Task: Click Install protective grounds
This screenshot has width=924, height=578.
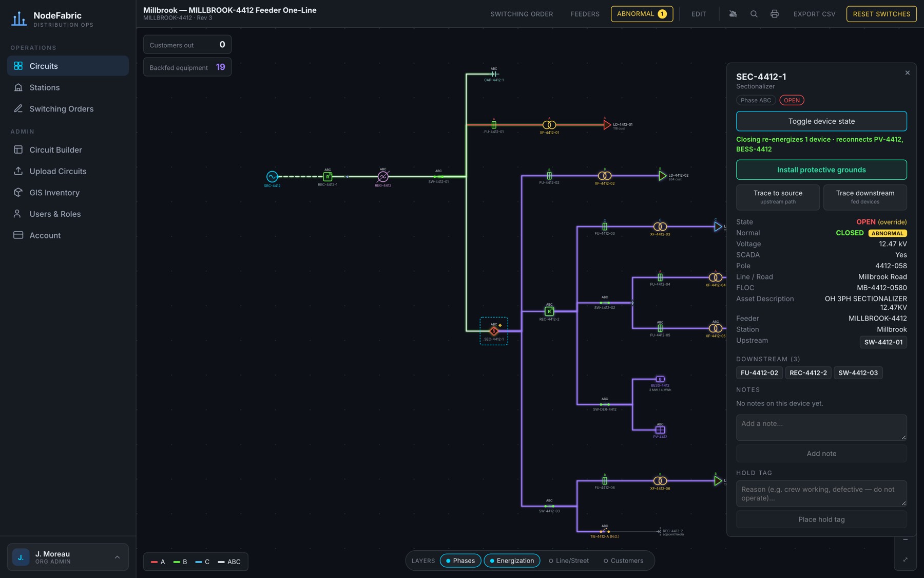Action: click(821, 170)
